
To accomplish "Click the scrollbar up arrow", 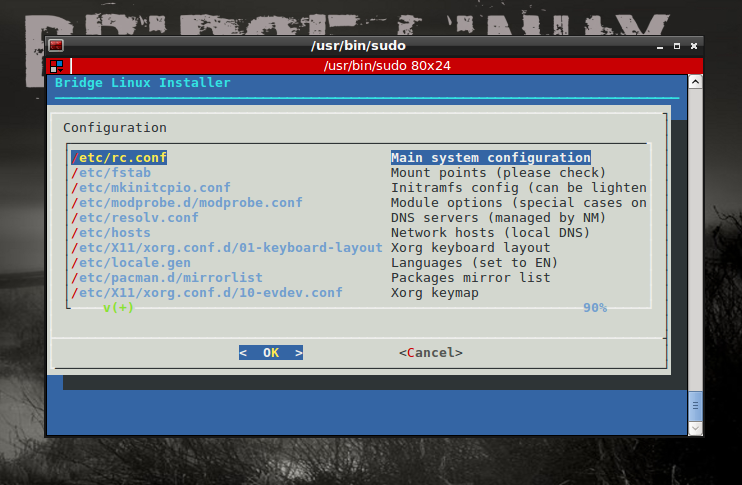I will [x=695, y=82].
